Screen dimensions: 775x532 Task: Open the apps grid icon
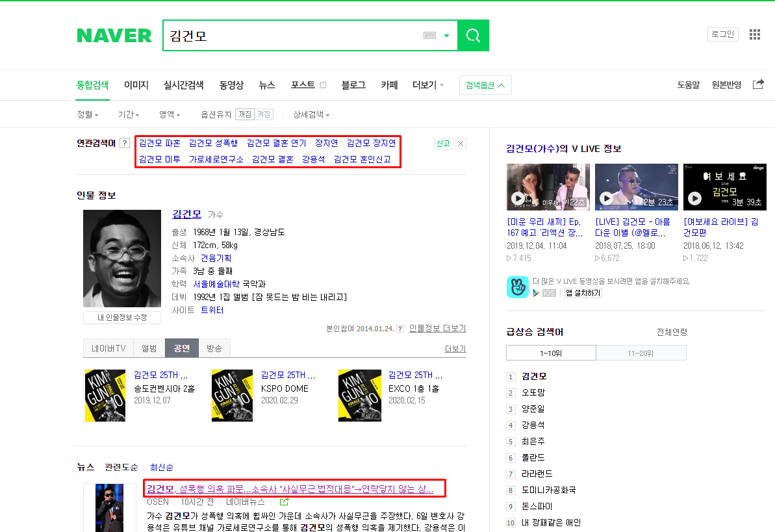tap(754, 34)
